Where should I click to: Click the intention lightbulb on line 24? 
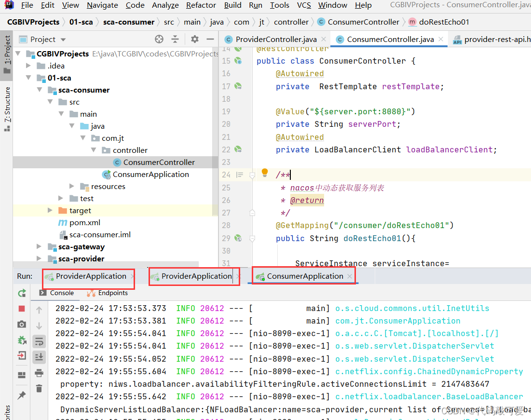point(265,173)
